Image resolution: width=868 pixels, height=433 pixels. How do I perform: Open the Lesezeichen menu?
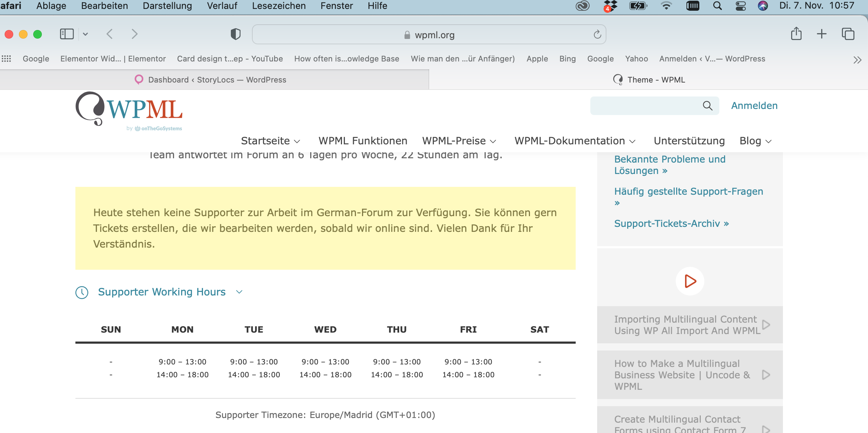(279, 6)
